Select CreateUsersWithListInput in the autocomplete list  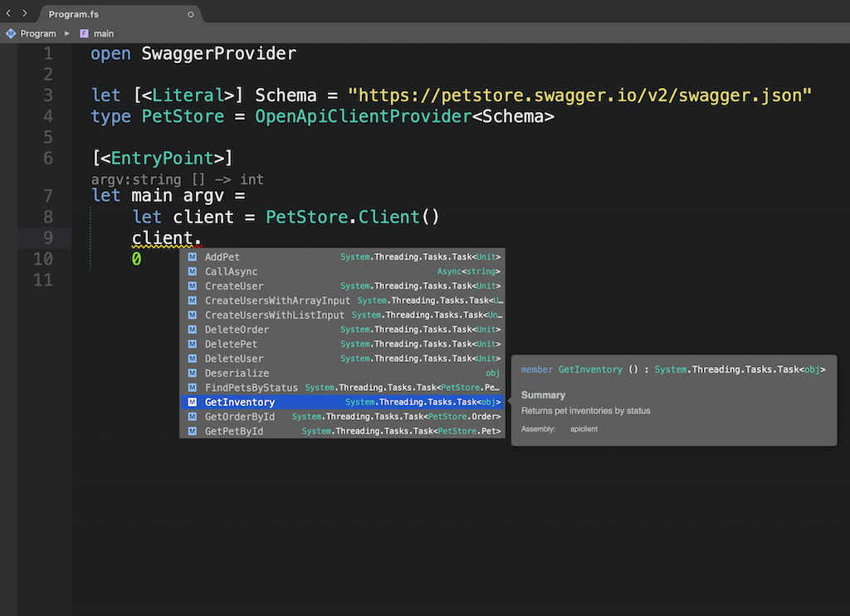[x=342, y=315]
